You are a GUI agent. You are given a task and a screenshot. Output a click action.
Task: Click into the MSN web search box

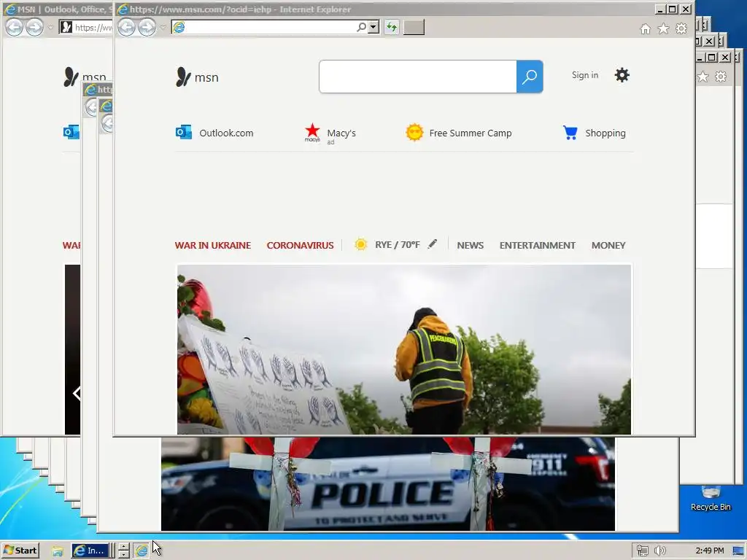pos(418,77)
